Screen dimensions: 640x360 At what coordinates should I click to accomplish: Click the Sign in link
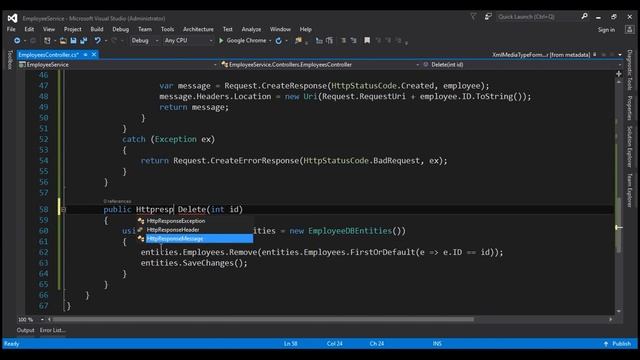point(607,30)
